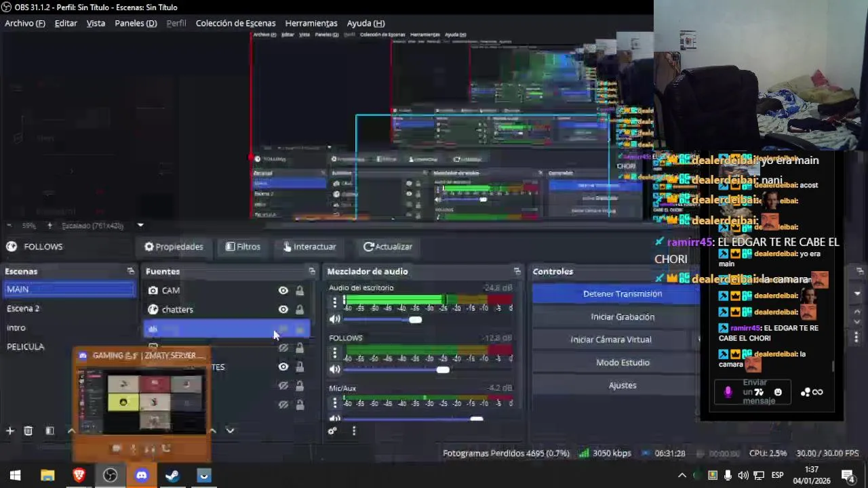
Task: Open the Paneles menu
Action: 136,23
